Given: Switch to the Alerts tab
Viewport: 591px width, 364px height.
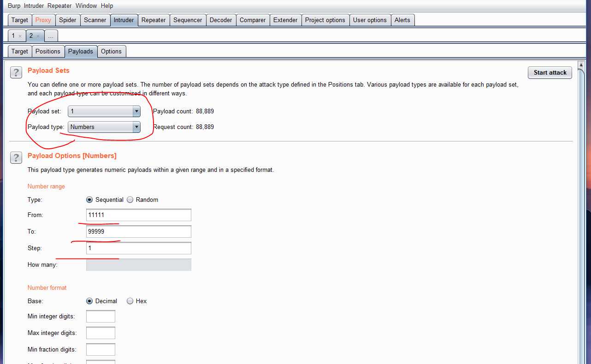Looking at the screenshot, I should [x=402, y=20].
